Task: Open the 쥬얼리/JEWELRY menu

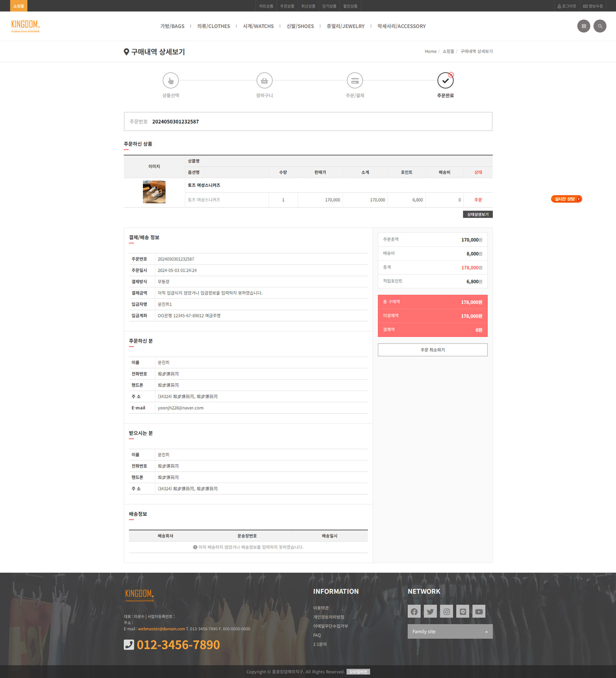Action: [346, 26]
